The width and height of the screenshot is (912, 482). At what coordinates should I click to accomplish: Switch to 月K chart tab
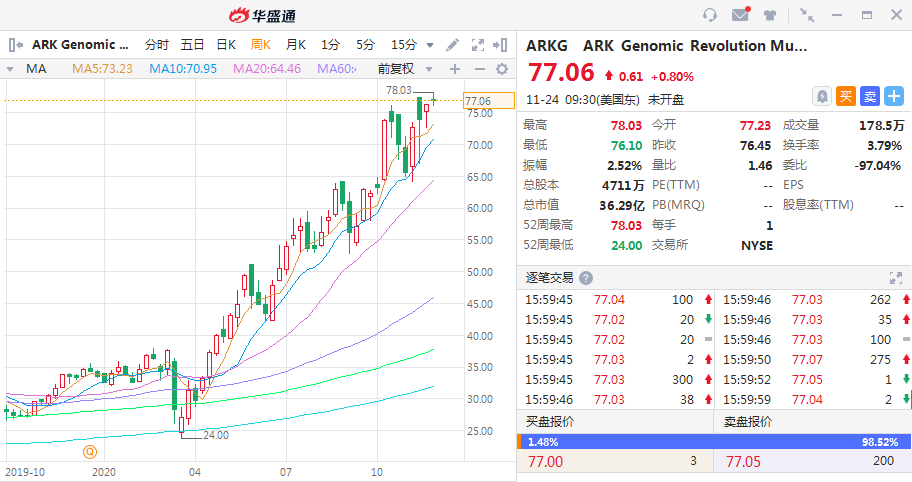(x=296, y=45)
